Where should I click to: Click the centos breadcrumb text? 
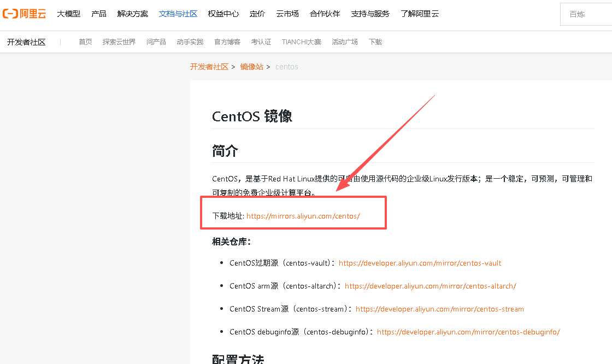286,67
